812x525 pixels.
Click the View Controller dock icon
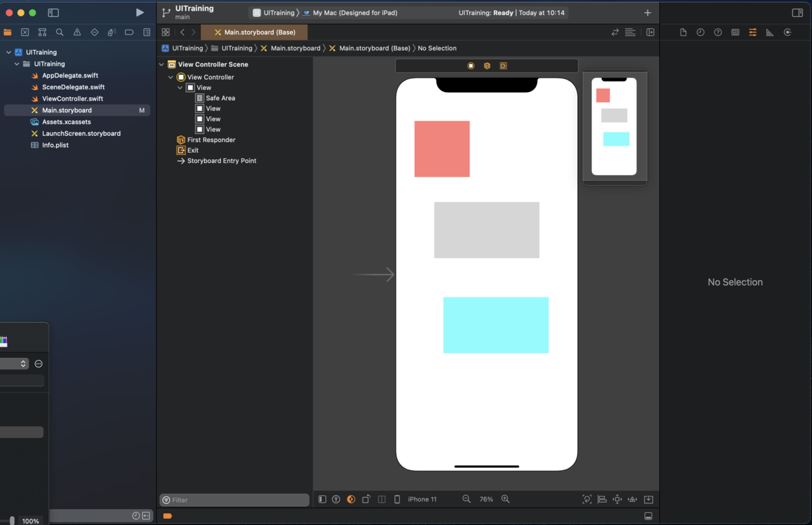[x=470, y=66]
